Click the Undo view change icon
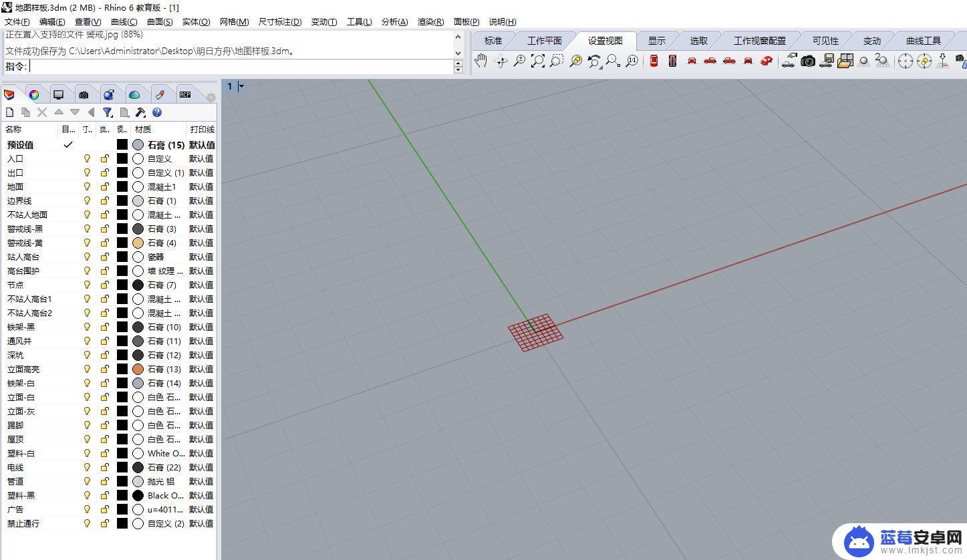Viewport: 967px width, 560px height. tap(594, 61)
